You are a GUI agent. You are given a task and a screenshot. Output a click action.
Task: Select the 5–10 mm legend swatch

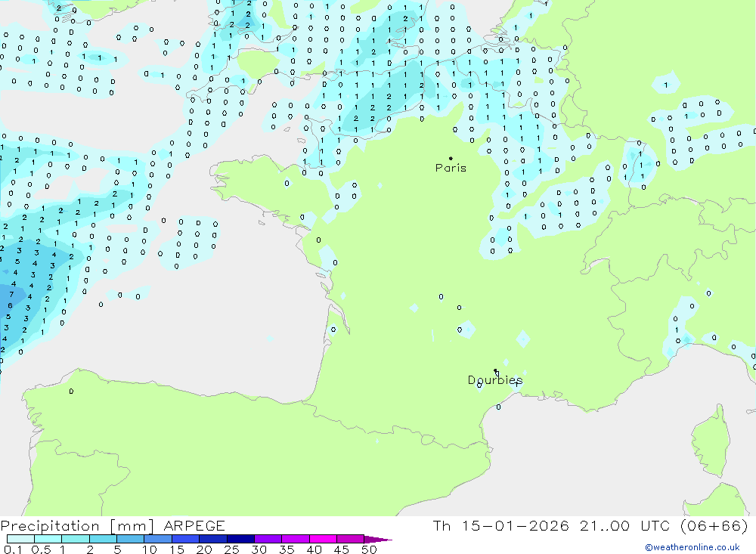130,539
